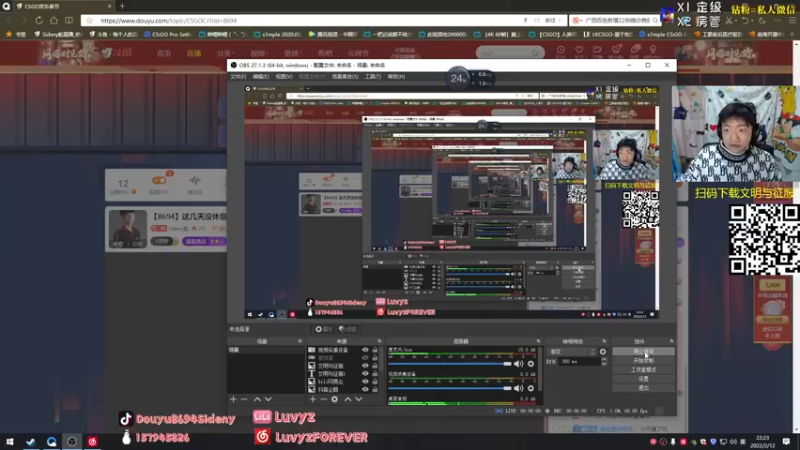800x450 pixels.
Task: Open the 视图(V) menu in OBS
Action: click(x=284, y=77)
